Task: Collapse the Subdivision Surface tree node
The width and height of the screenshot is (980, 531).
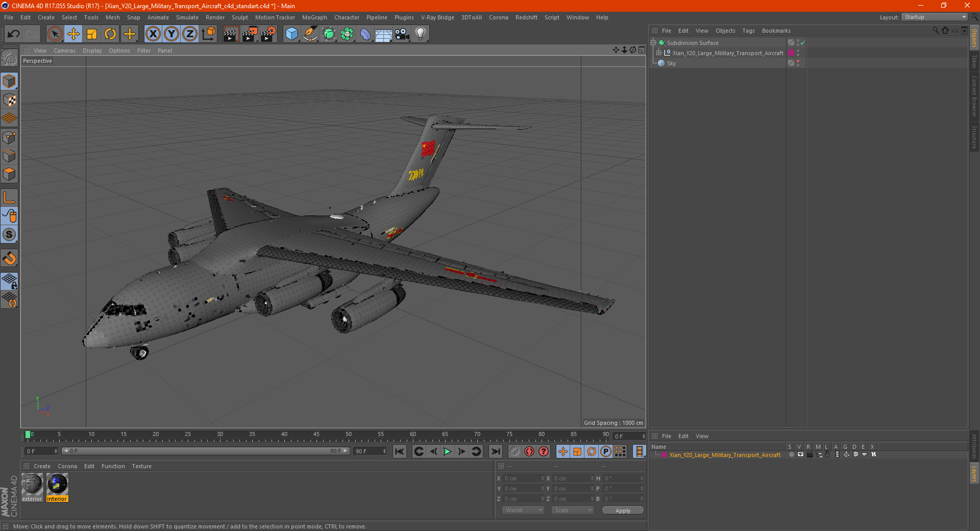Action: [653, 43]
